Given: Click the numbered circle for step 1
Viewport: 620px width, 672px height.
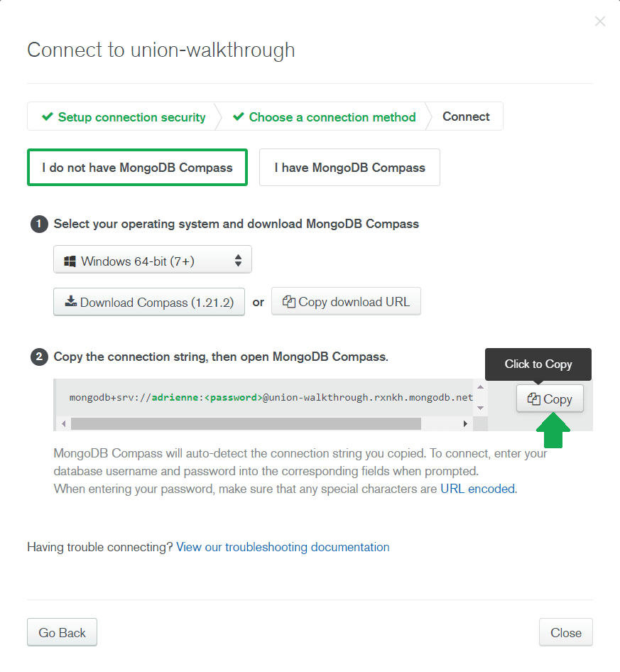Looking at the screenshot, I should pos(39,224).
